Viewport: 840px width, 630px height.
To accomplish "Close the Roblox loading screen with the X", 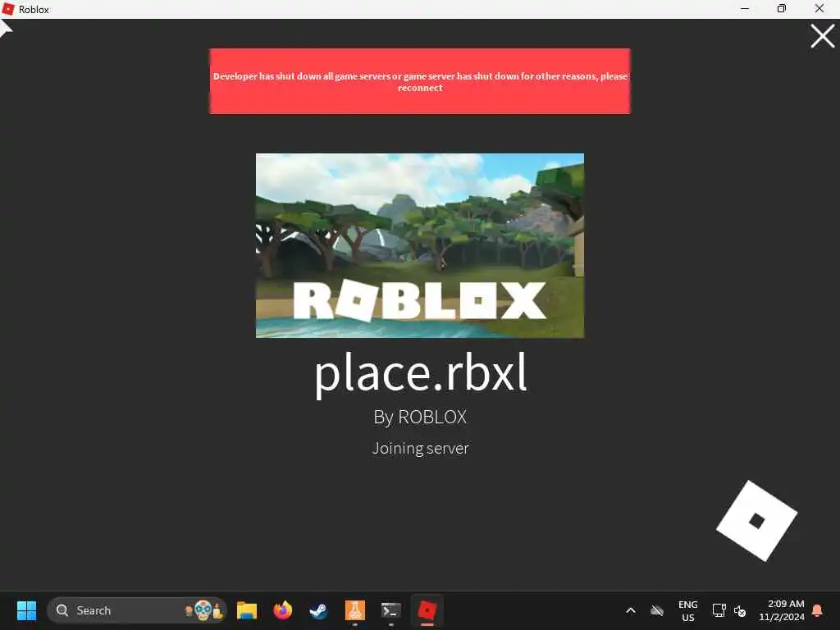I will (x=822, y=36).
